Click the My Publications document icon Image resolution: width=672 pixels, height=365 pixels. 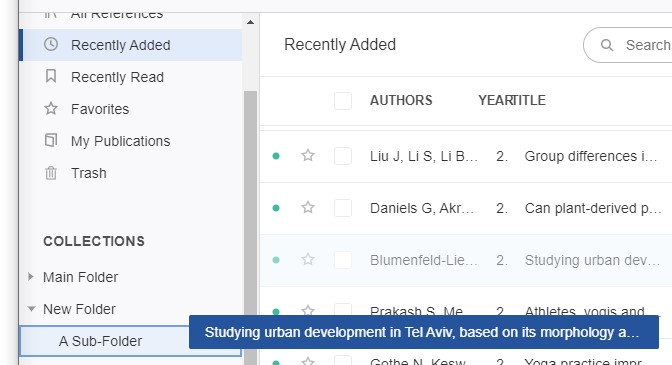point(51,140)
